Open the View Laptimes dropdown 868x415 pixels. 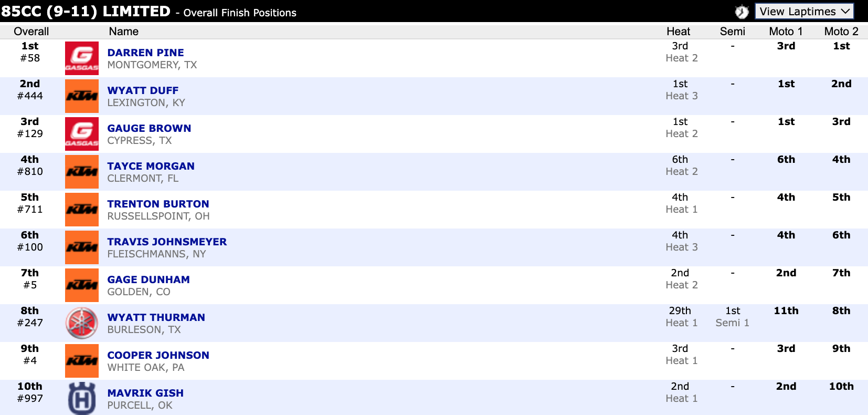804,12
